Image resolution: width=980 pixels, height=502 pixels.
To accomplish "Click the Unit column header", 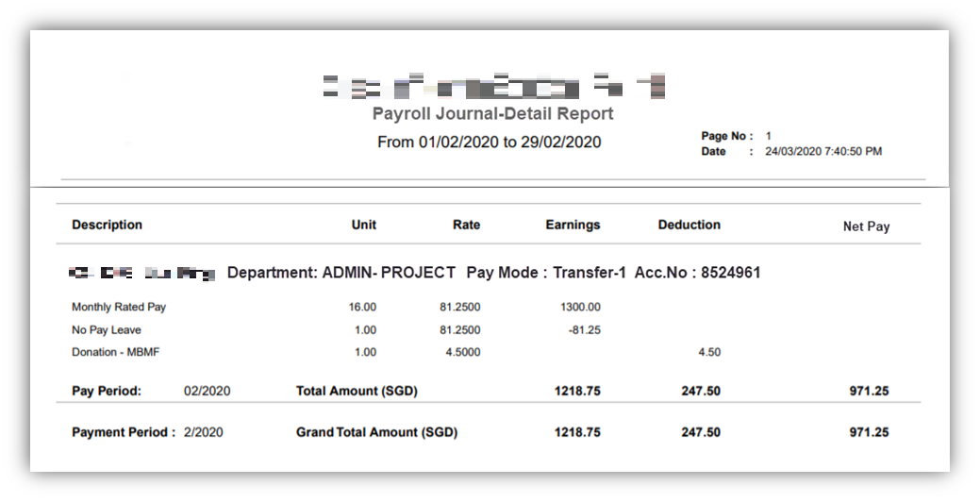I will click(363, 226).
